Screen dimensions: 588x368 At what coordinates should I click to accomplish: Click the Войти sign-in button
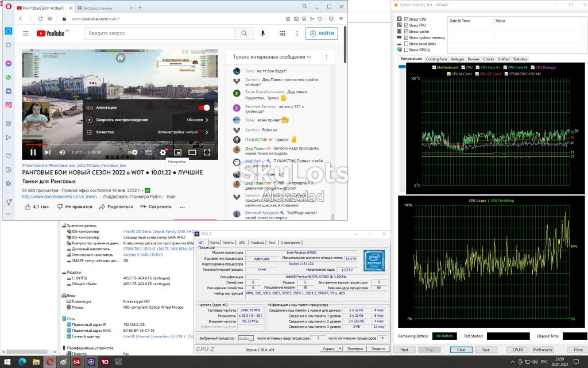tap(322, 33)
